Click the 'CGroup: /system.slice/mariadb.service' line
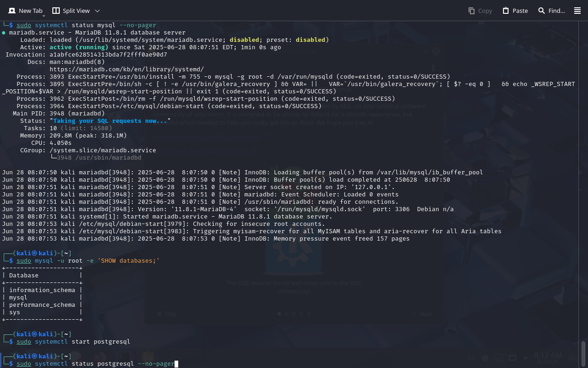Viewport: 588px width, 368px height. [88, 150]
